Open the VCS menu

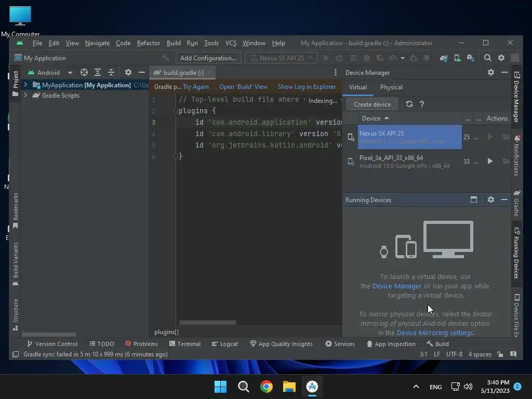click(x=231, y=43)
